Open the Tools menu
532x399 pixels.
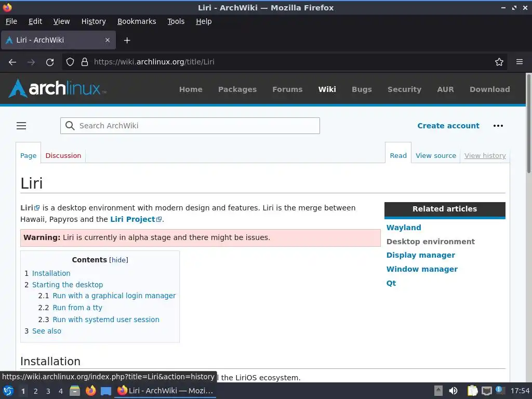pos(176,21)
